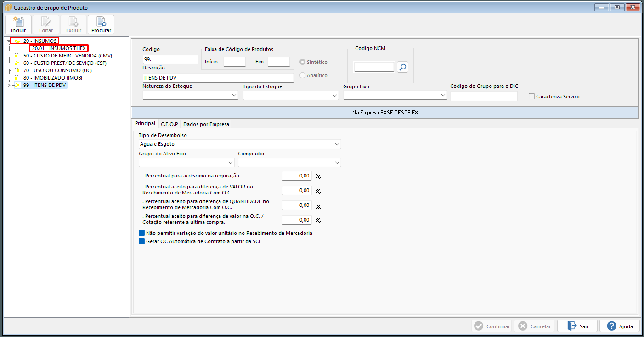Select 20.01 - INSUMOS THEX item
Image resolution: width=644 pixels, height=337 pixels.
click(59, 48)
